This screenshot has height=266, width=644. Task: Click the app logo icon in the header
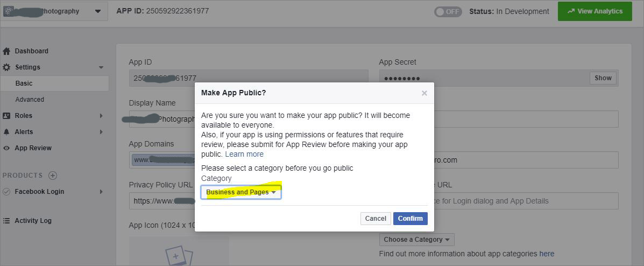coord(9,11)
